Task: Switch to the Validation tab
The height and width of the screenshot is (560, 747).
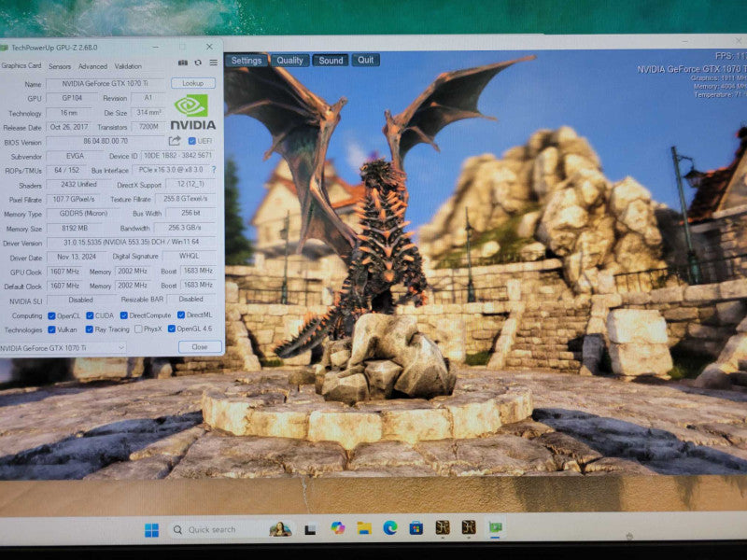Action: point(128,66)
